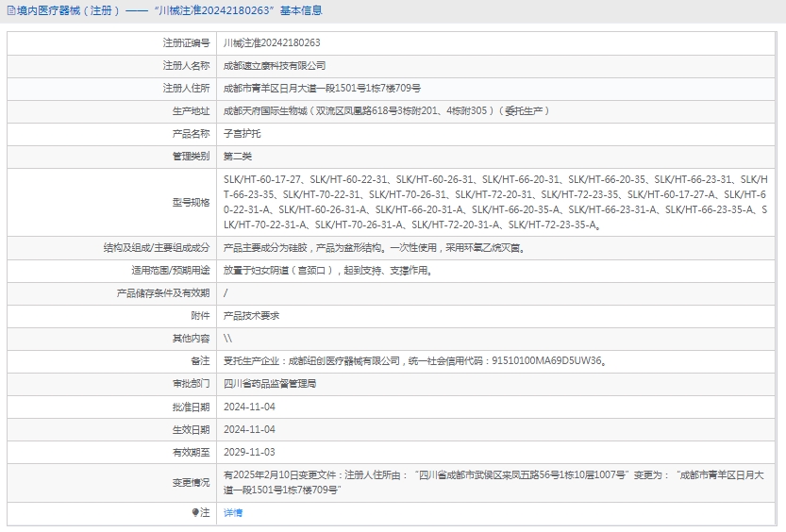Click management category value 第二类
The height and width of the screenshot is (532, 786).
(x=237, y=156)
